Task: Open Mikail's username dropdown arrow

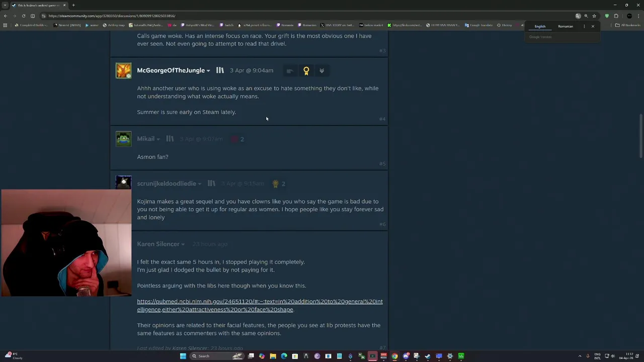Action: tap(158, 139)
